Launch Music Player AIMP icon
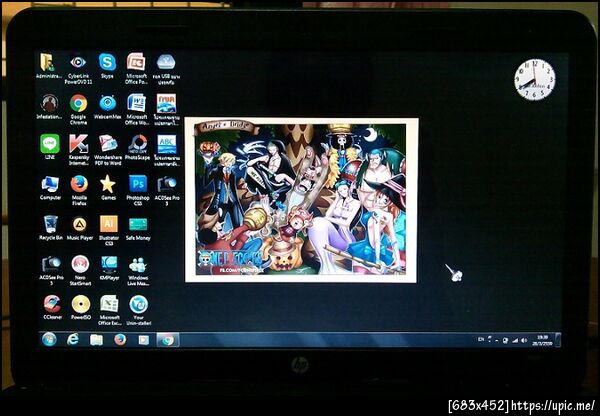This screenshot has width=600, height=416. [x=80, y=228]
